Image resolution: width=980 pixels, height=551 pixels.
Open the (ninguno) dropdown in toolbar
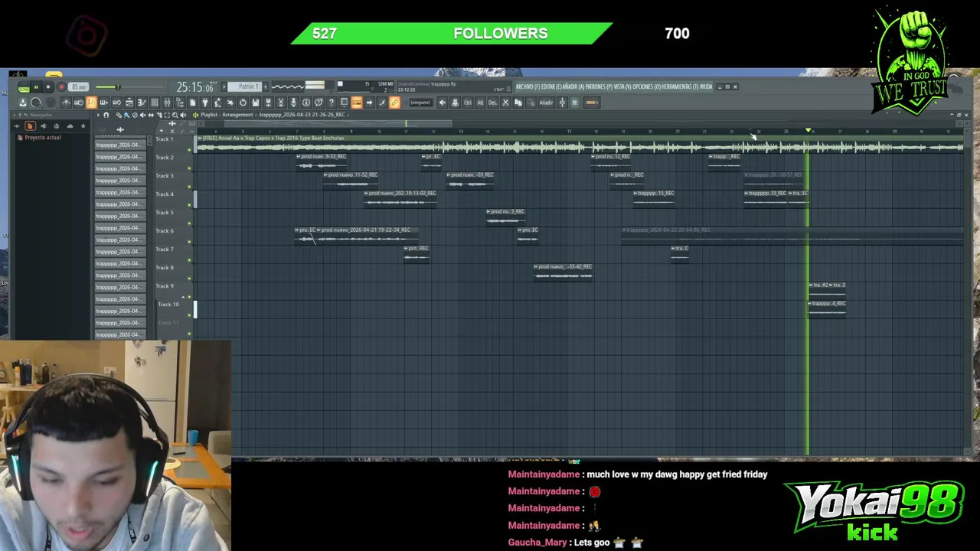pos(421,103)
